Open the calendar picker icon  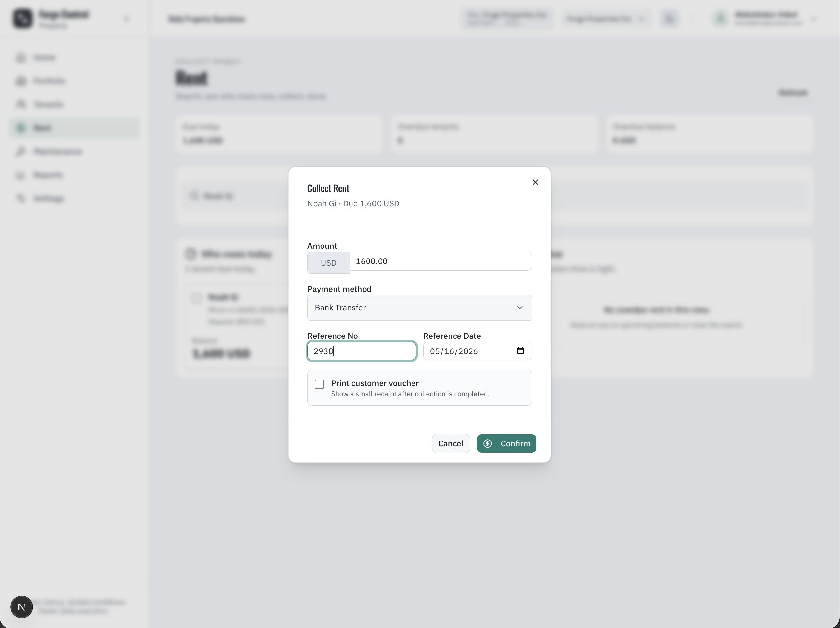point(520,351)
